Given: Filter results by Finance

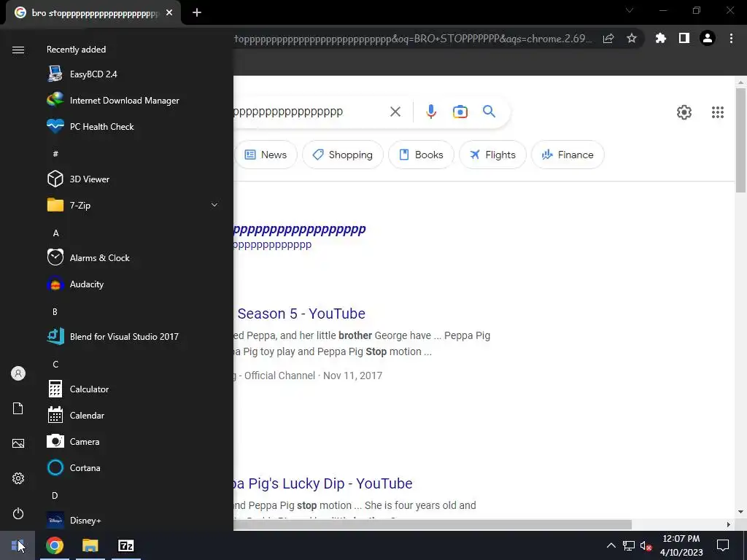Looking at the screenshot, I should tap(568, 155).
